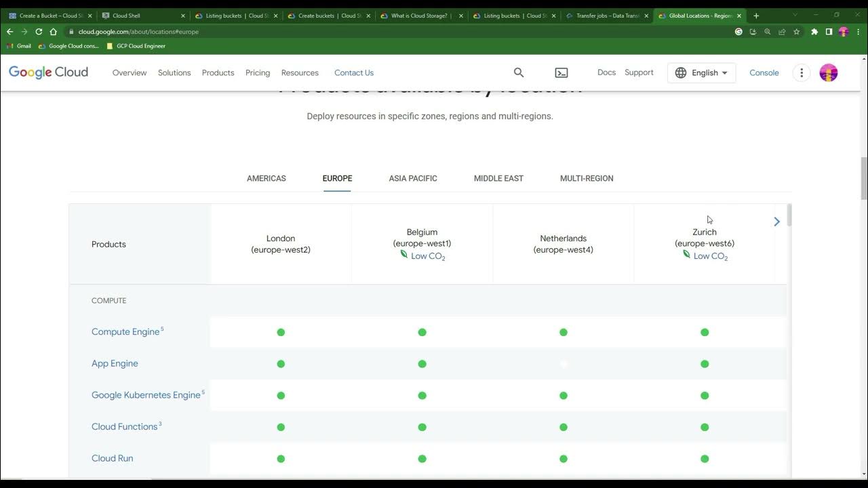Viewport: 868px width, 488px height.
Task: Select the MULTI-REGION tab
Action: tap(587, 178)
